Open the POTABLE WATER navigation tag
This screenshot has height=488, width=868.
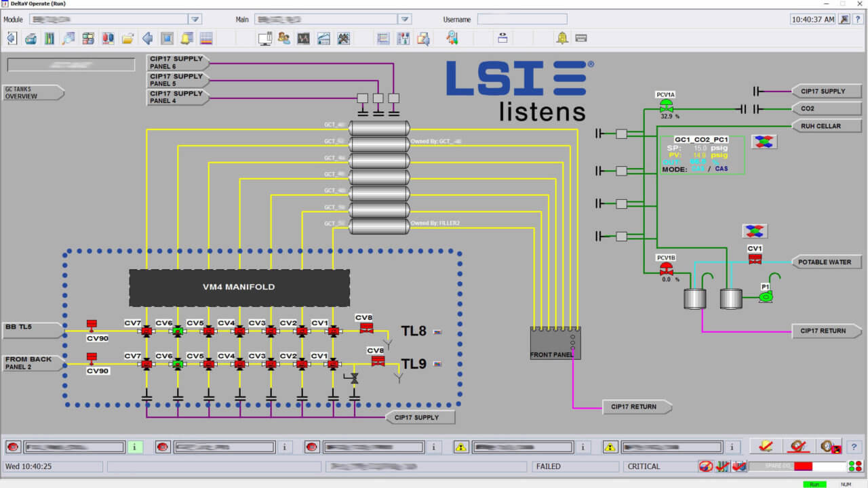point(827,262)
